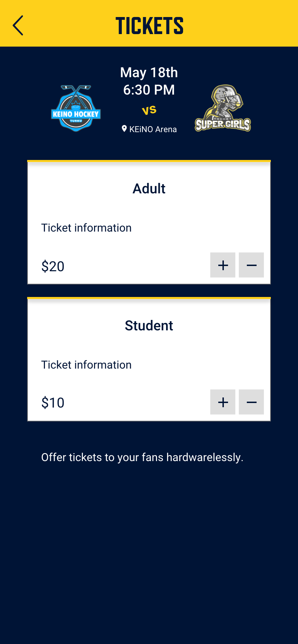The width and height of the screenshot is (298, 644).
Task: Go back using the header arrow
Action: coord(18,25)
